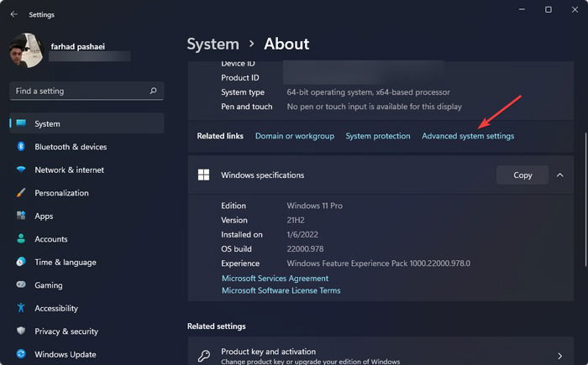Click the Version value 21H2
Image resolution: width=588 pixels, height=365 pixels.
(296, 220)
